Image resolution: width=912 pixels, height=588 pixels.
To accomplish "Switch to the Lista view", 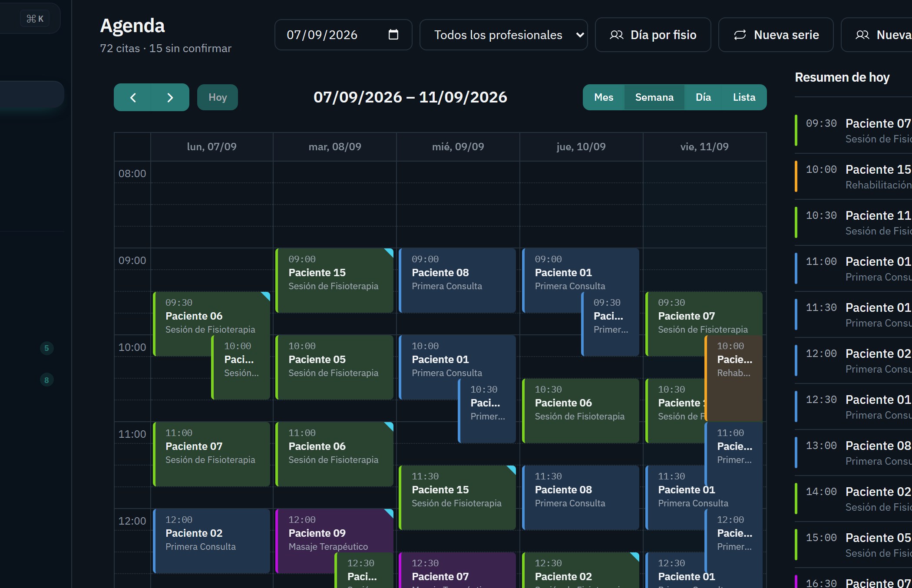I will pos(744,97).
